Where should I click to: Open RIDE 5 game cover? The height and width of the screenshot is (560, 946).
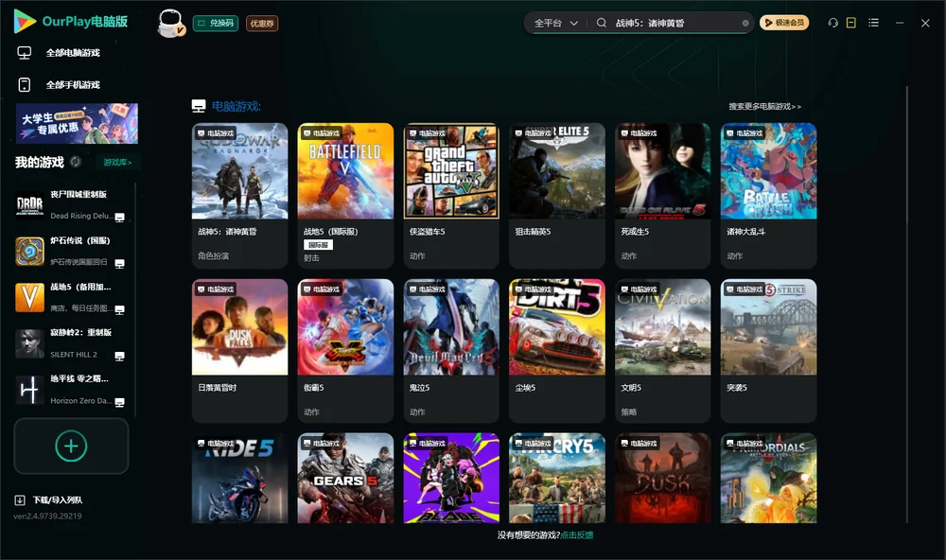tap(239, 478)
